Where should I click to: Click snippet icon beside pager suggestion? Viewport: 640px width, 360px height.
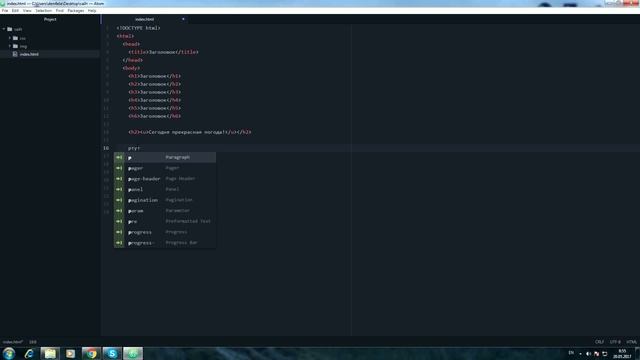(x=119, y=168)
